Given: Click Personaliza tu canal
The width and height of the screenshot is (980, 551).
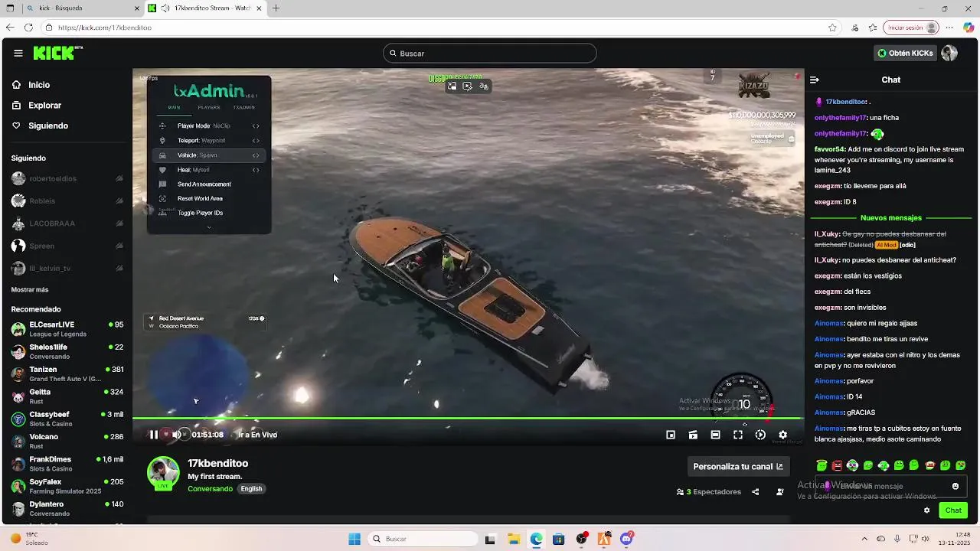Looking at the screenshot, I should click(x=738, y=467).
